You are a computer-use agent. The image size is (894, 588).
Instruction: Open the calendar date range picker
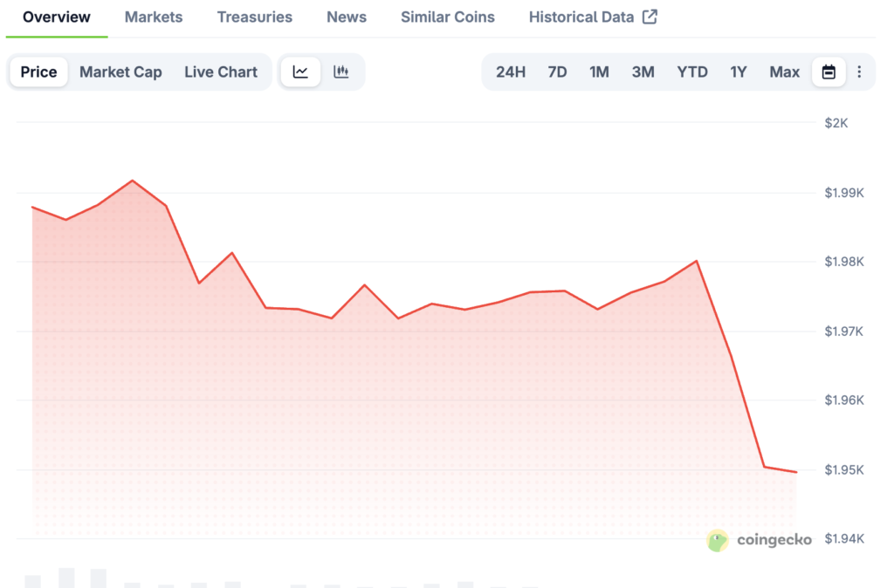point(829,72)
